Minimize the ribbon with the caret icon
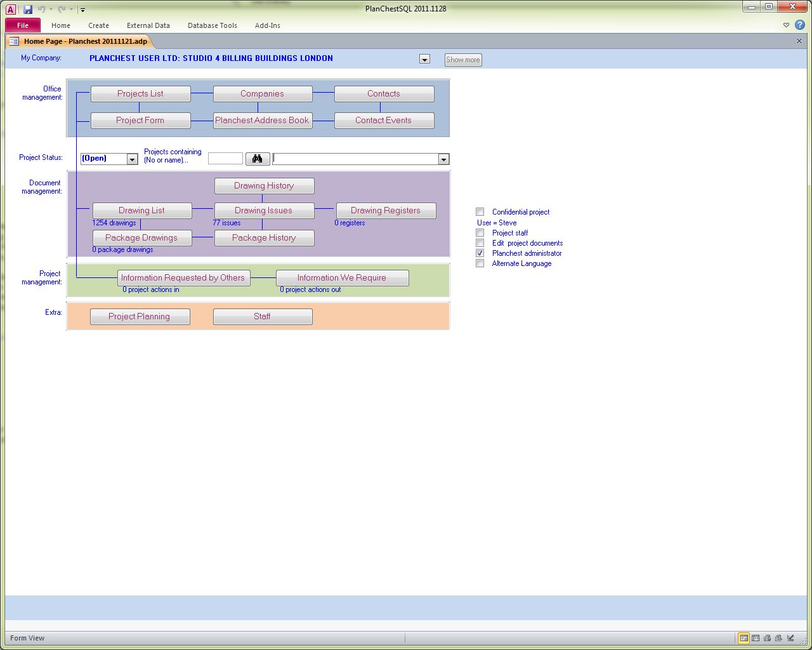This screenshot has width=812, height=650. pyautogui.click(x=786, y=25)
